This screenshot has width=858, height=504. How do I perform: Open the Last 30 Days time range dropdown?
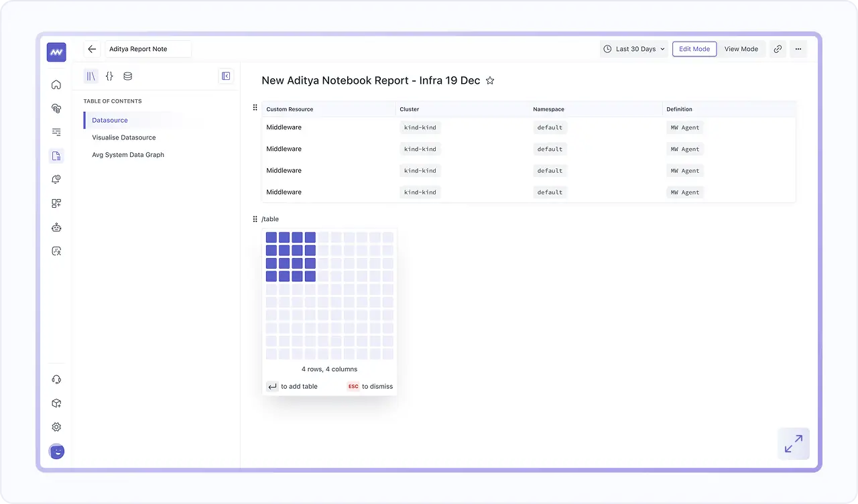pyautogui.click(x=633, y=49)
